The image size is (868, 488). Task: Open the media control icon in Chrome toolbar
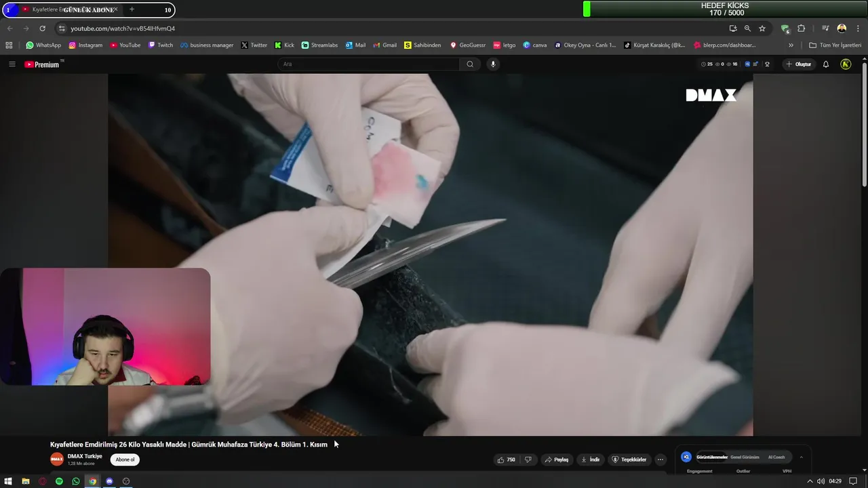825,28
